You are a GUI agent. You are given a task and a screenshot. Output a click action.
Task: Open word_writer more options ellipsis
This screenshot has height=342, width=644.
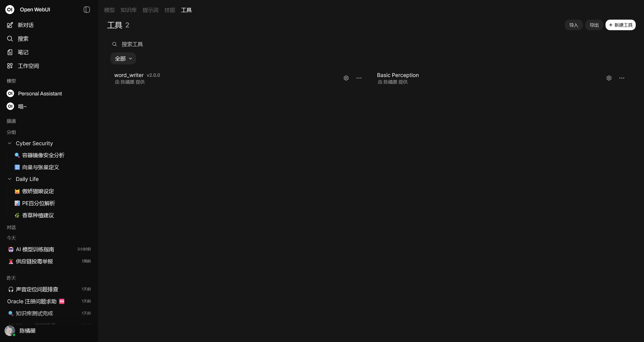click(359, 78)
